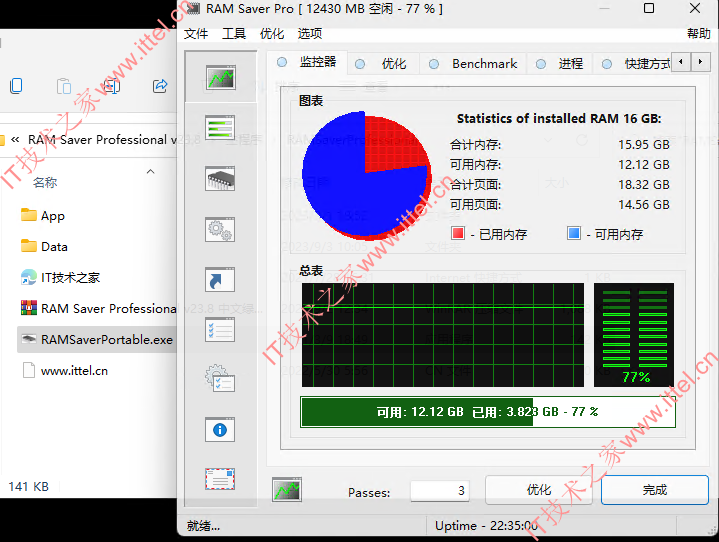The image size is (719, 542).
Task: Select the App folder in Explorer
Action: (x=43, y=216)
